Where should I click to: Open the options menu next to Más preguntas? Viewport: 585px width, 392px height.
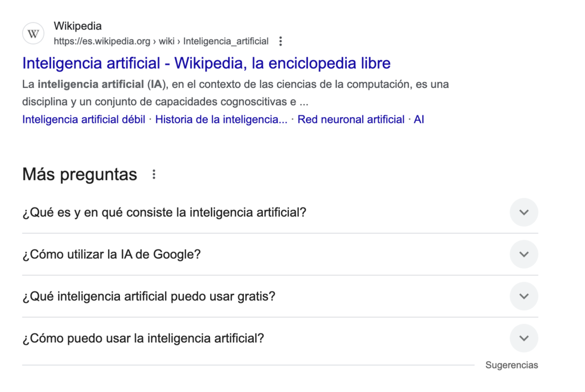coord(153,174)
